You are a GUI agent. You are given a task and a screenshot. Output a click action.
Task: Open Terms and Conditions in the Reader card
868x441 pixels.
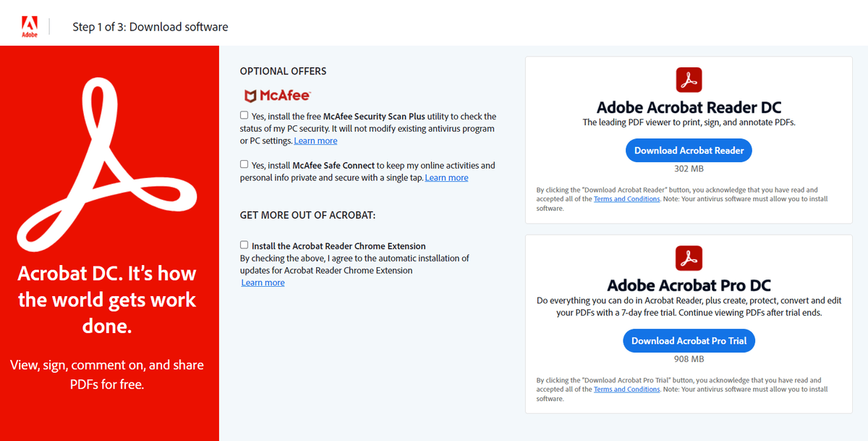pyautogui.click(x=626, y=198)
